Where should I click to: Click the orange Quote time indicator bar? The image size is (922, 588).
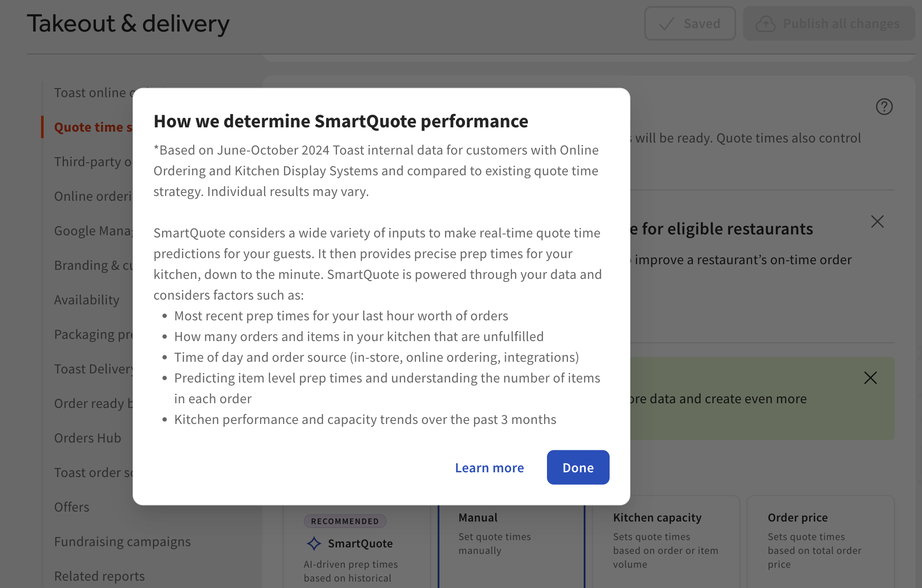42,127
